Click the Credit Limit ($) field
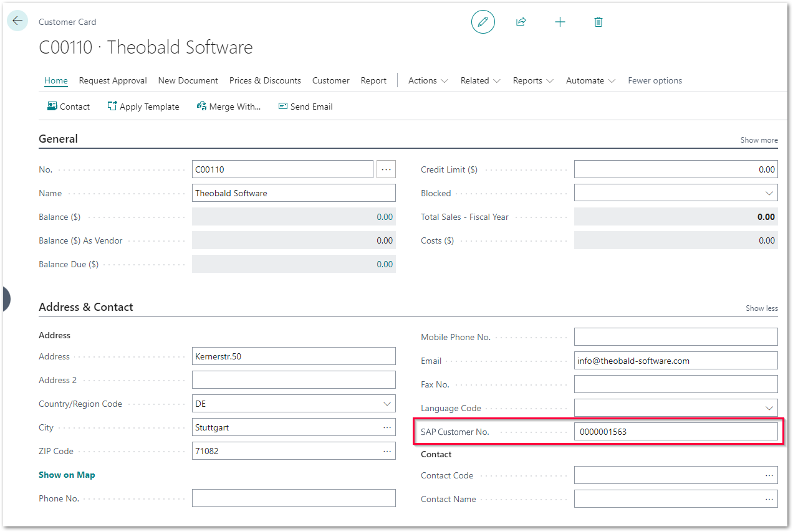Screen dimensions: 793x532 [676, 169]
